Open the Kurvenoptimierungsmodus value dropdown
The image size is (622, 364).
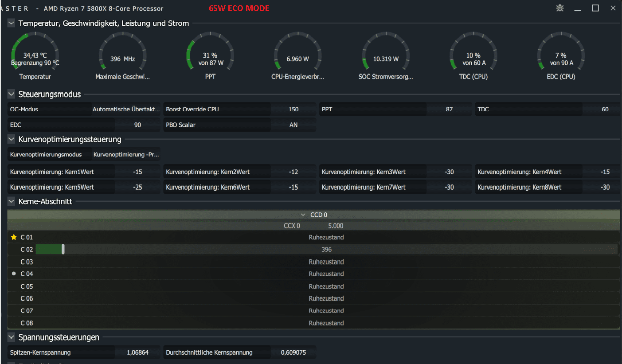click(x=126, y=155)
